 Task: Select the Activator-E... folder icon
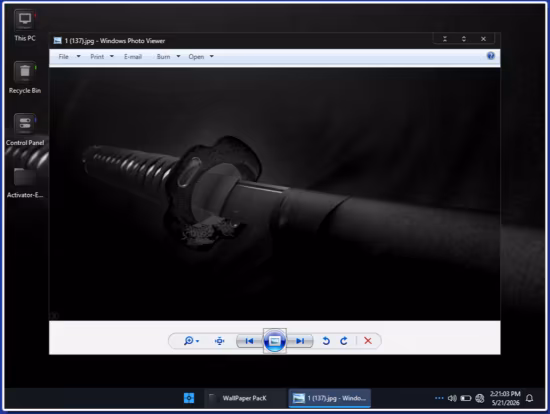pos(25,182)
